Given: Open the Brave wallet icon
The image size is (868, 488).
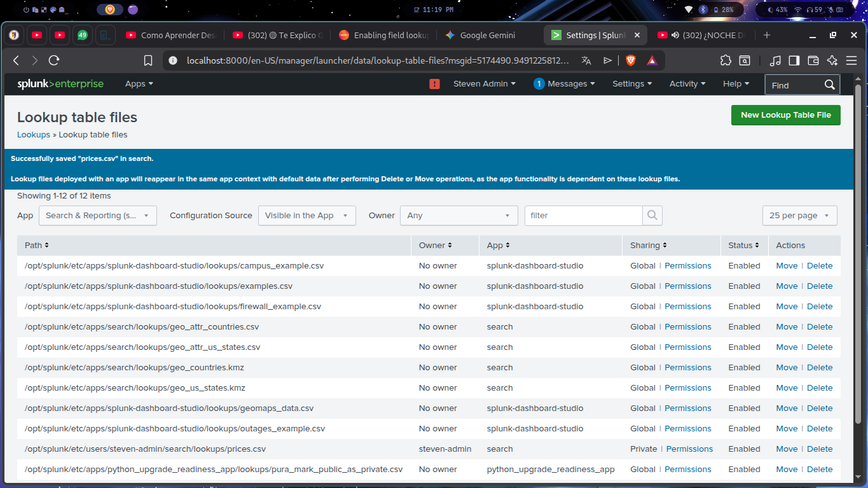Looking at the screenshot, I should coord(813,60).
